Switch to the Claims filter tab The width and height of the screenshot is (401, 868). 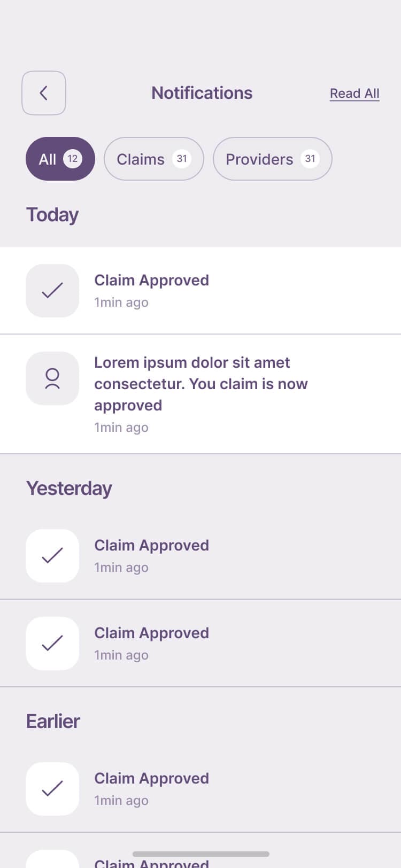[141, 159]
